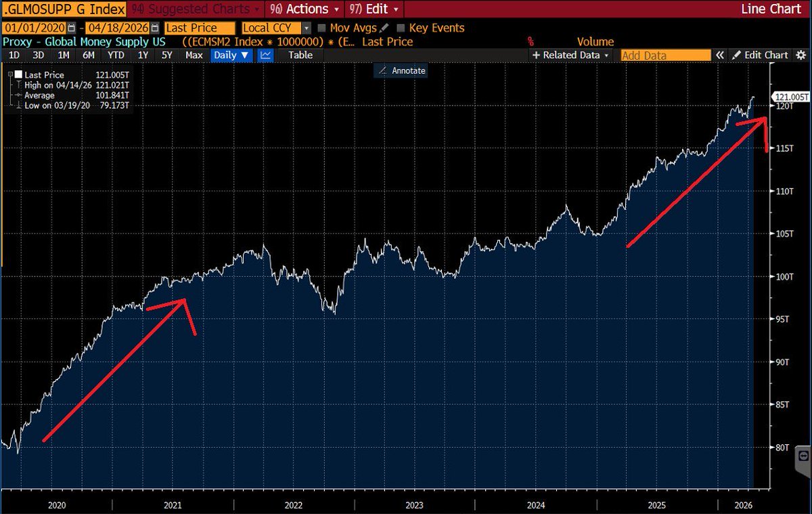Image resolution: width=812 pixels, height=514 pixels.
Task: Select the line chart type icon
Action: click(266, 56)
